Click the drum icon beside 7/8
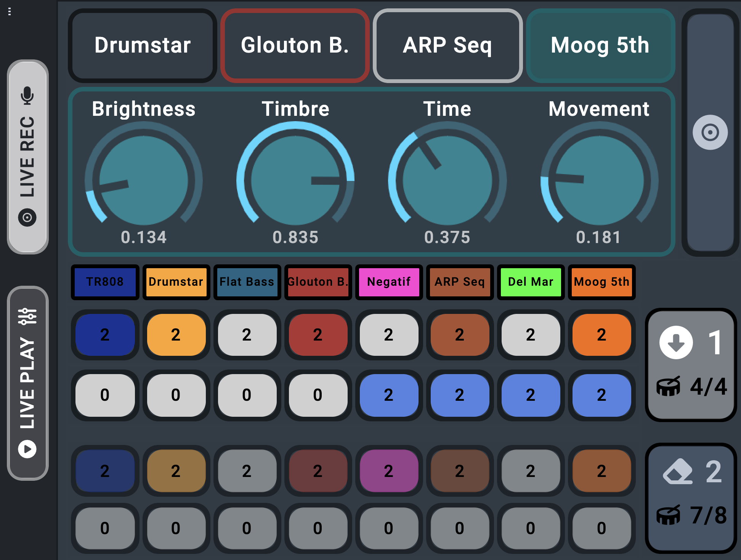741x560 pixels. (x=668, y=515)
